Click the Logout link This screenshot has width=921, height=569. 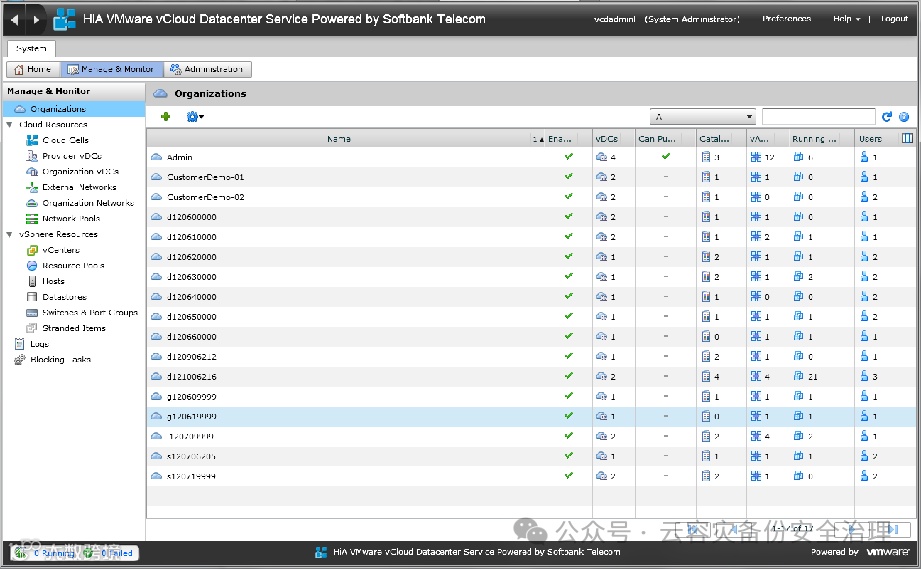tap(895, 19)
